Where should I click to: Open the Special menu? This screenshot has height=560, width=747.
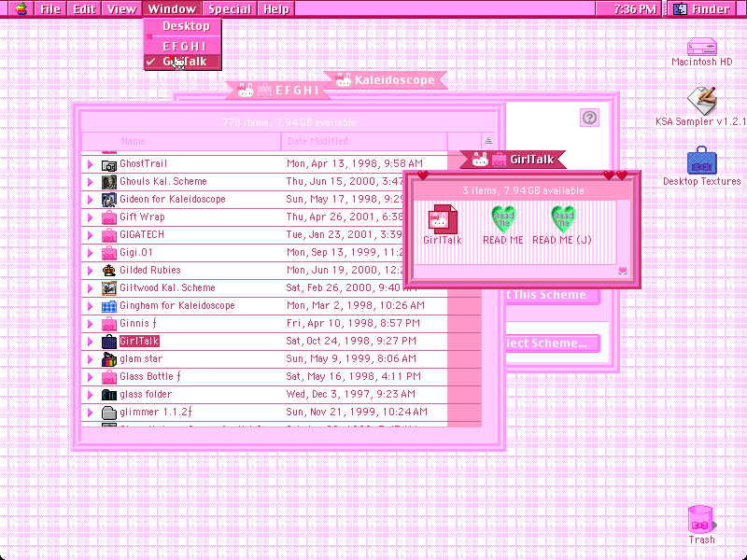tap(230, 8)
